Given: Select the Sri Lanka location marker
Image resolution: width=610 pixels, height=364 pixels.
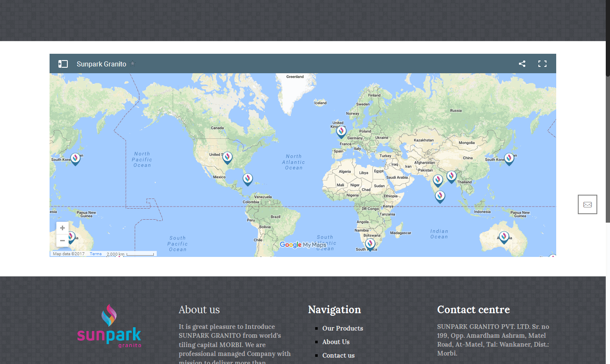Looking at the screenshot, I should click(x=440, y=197).
